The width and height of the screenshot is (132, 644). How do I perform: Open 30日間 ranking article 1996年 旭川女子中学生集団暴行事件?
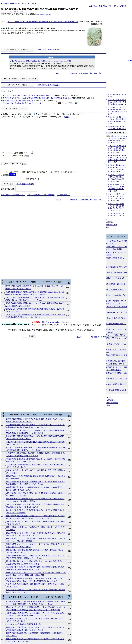pyautogui.click(x=23, y=624)
